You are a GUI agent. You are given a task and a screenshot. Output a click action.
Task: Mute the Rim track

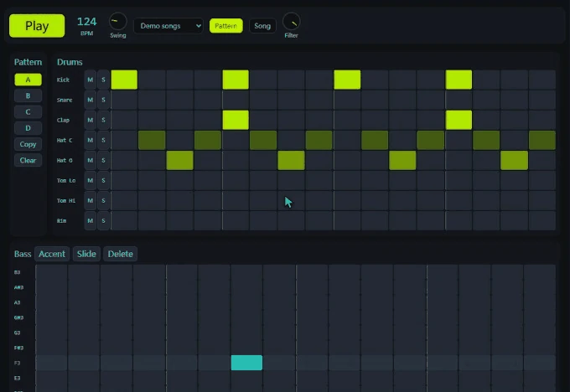point(91,221)
